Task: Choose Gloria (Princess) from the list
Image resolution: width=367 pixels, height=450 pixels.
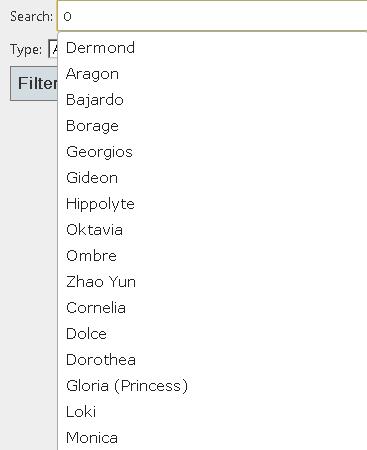Action: tap(212, 386)
